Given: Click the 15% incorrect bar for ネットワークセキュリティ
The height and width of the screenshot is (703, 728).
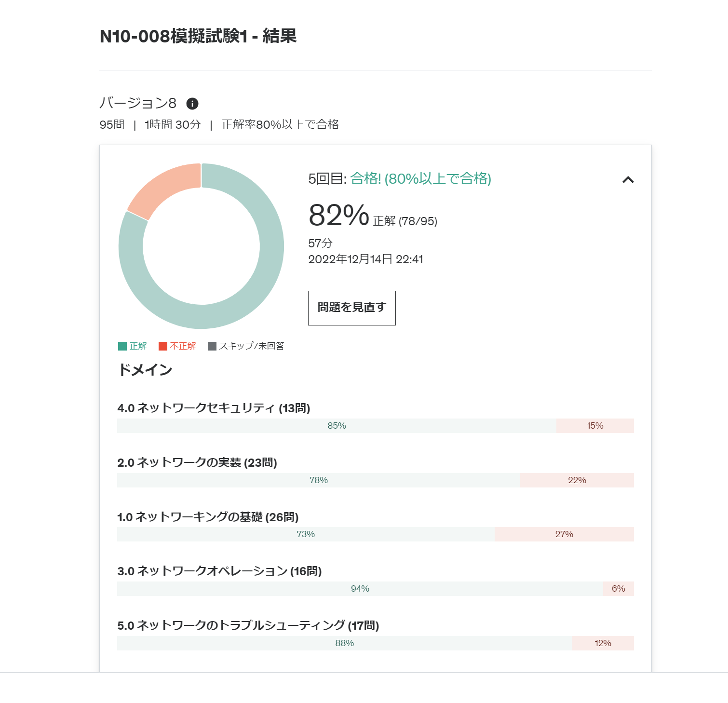Looking at the screenshot, I should click(594, 426).
